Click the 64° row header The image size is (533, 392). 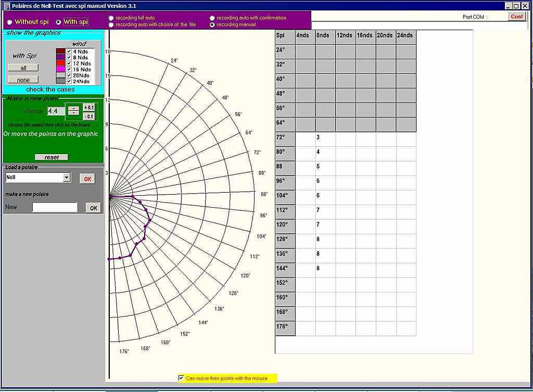(x=285, y=124)
